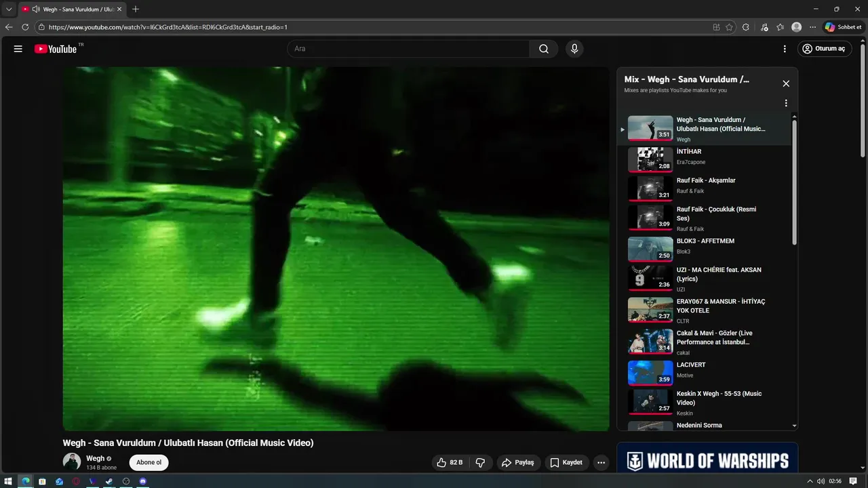Image resolution: width=868 pixels, height=488 pixels.
Task: Select the currently playing Wegh - Sana Vuruldum entry
Action: coord(705,129)
